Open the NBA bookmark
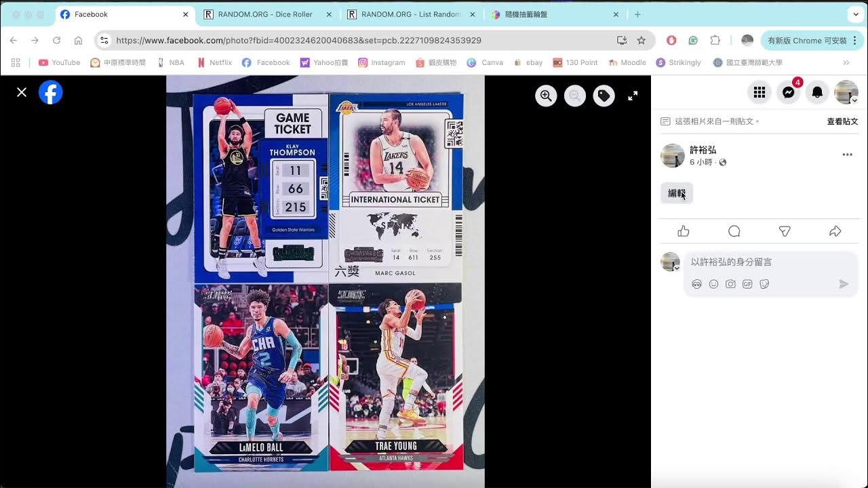Screen dimensions: 868x488 (171, 62)
